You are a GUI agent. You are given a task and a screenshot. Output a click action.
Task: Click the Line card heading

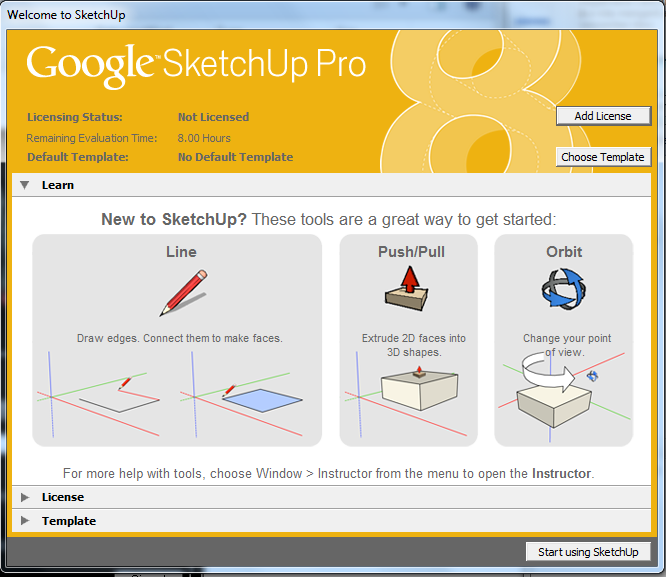181,252
